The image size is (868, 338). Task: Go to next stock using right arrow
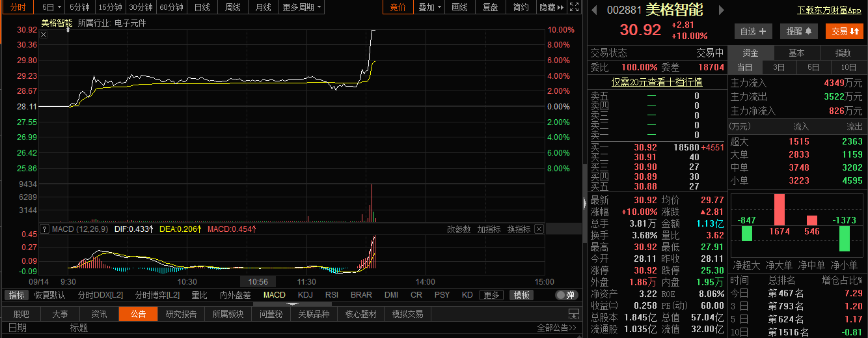point(720,10)
